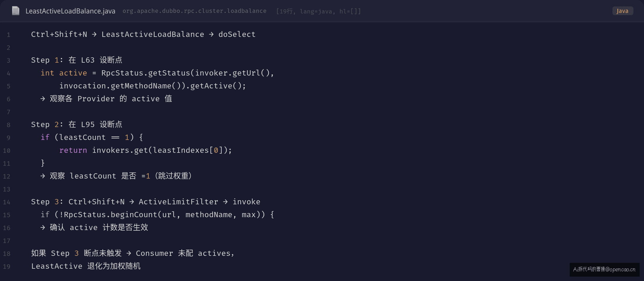Screen dimensions: 644x281
Task: Click line number 14 in the gutter
Action: [7, 202]
